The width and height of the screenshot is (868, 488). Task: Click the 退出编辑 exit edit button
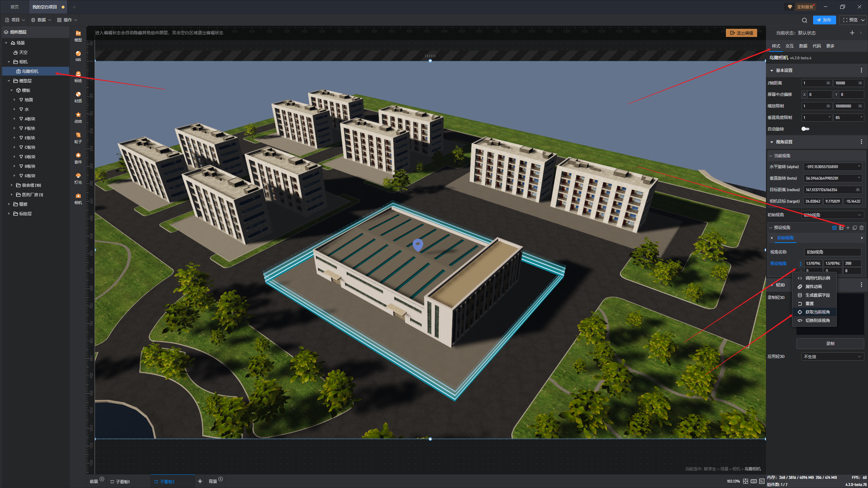[742, 33]
